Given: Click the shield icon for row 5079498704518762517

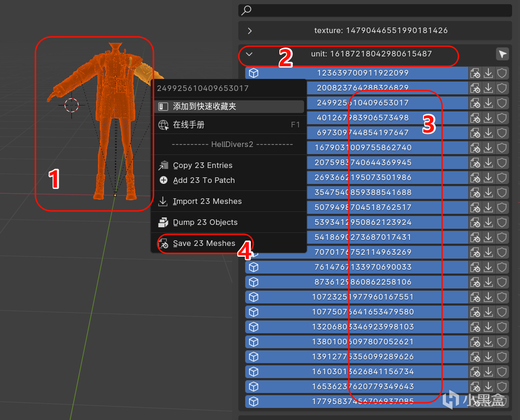Looking at the screenshot, I should (502, 207).
